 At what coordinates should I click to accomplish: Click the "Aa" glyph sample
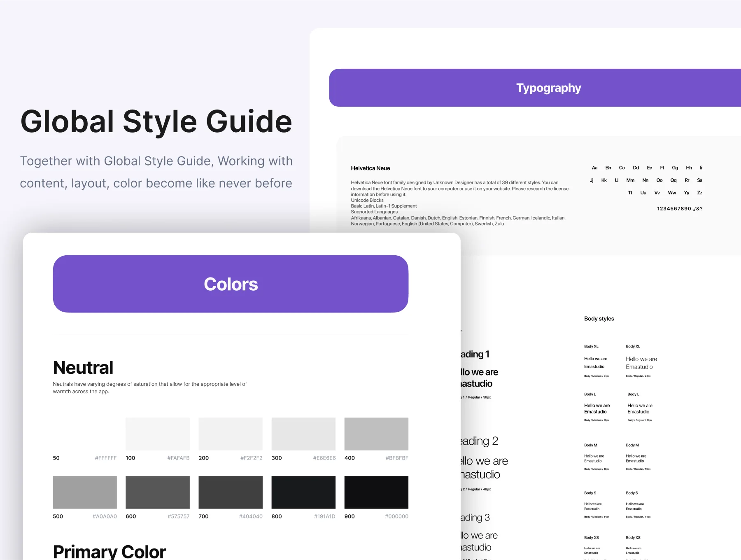point(594,168)
